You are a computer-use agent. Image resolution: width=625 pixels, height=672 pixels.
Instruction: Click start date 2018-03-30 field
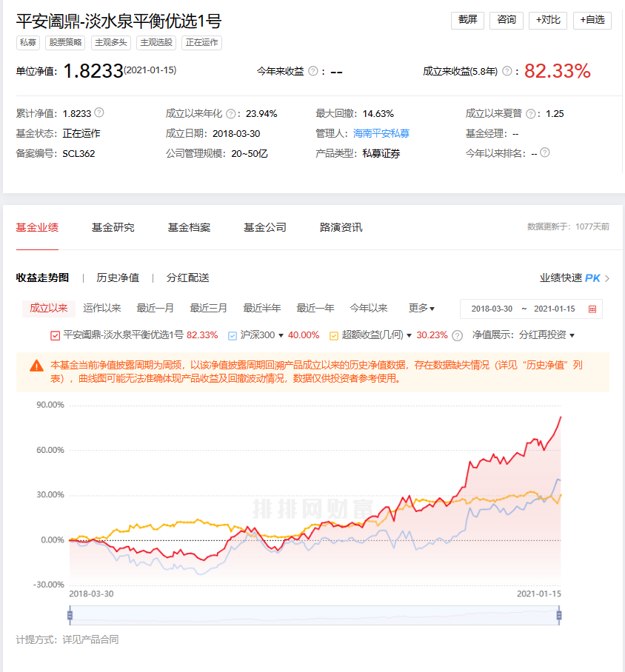click(x=492, y=309)
